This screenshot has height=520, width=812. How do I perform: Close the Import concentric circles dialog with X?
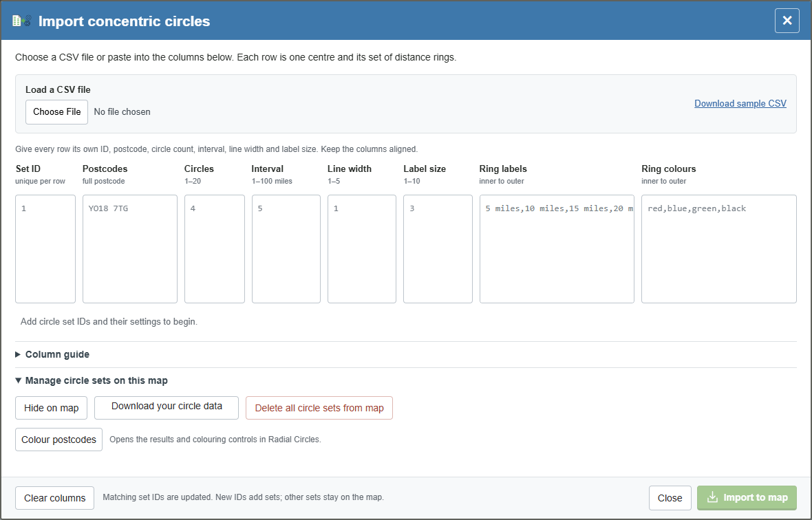787,21
